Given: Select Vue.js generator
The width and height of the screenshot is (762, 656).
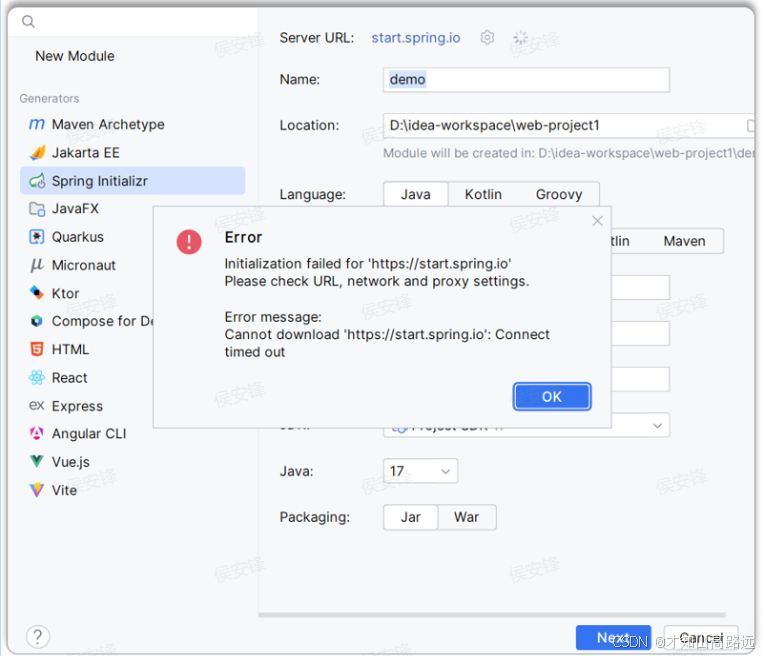Looking at the screenshot, I should pos(133,462).
